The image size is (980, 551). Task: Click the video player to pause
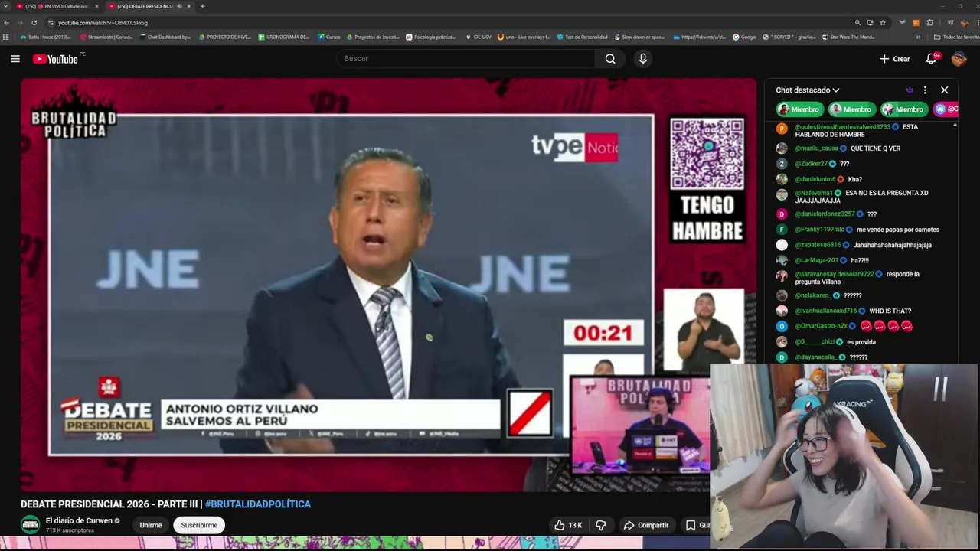click(x=388, y=284)
